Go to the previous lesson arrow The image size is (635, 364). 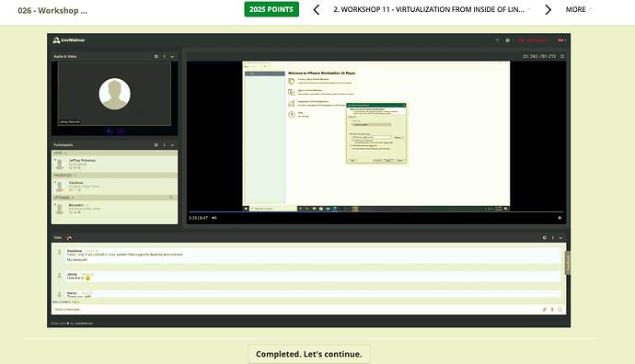coord(317,9)
